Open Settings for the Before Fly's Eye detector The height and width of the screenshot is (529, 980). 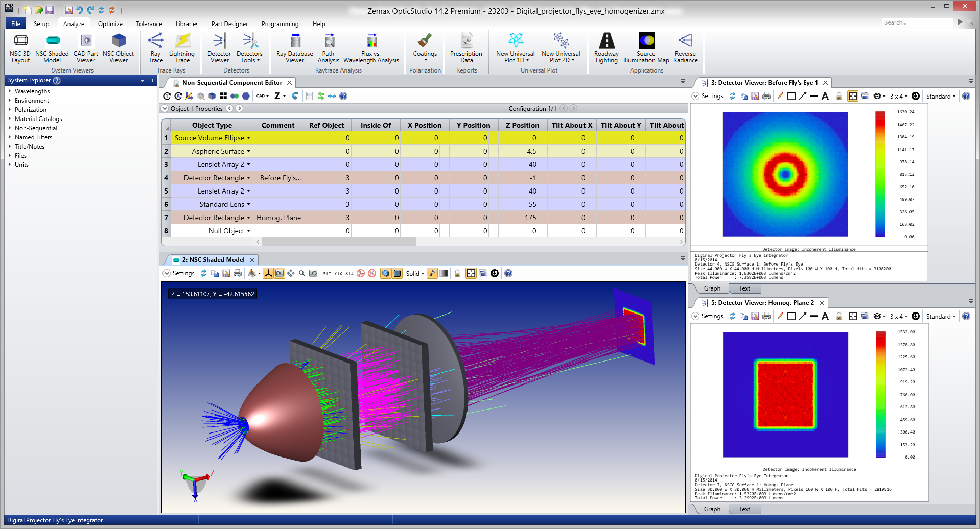coord(708,96)
